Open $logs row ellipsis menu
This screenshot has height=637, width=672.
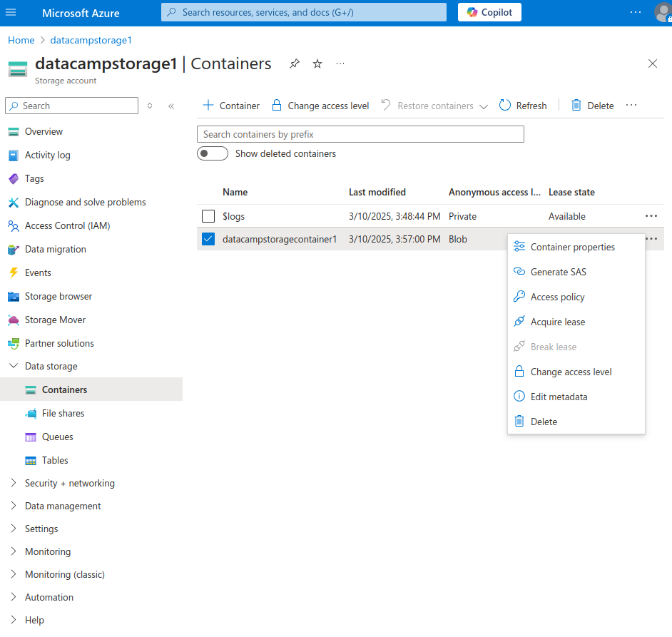click(651, 216)
